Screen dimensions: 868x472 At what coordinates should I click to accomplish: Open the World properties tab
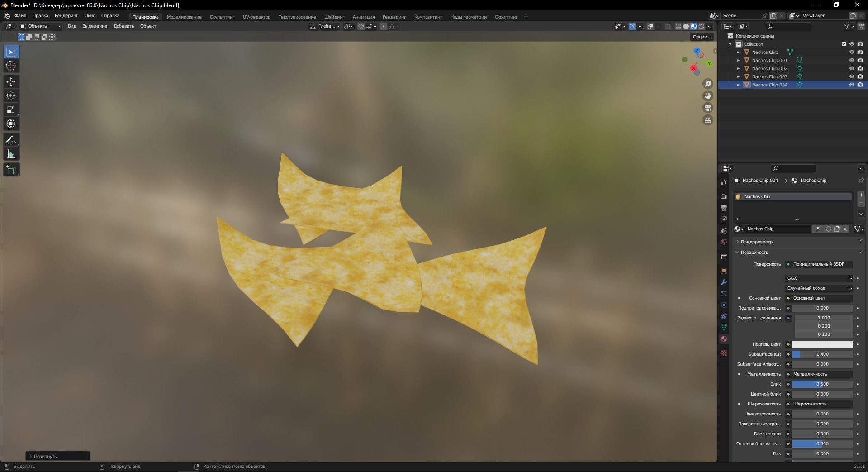724,242
